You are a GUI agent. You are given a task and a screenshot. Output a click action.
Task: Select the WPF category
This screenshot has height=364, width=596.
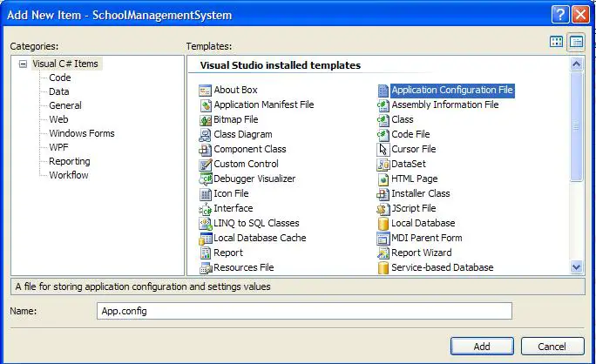(x=58, y=147)
